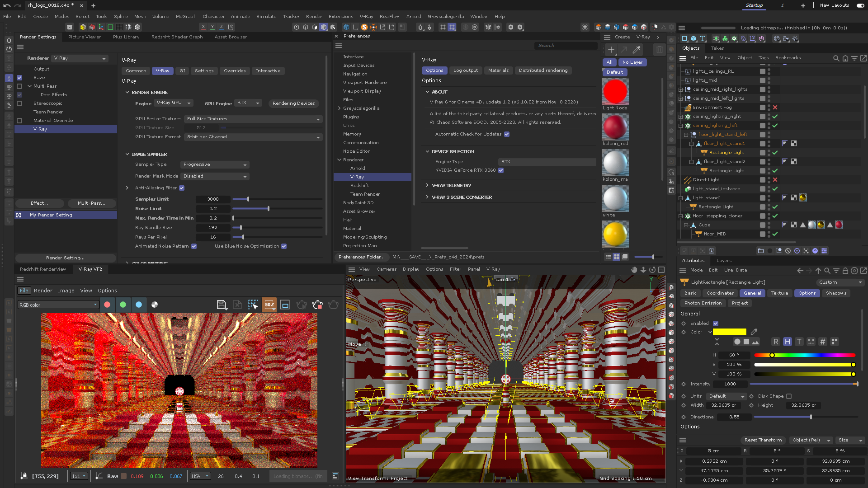Viewport: 868px width, 488px height.
Task: Click the yellow Color swatch
Action: tap(729, 332)
